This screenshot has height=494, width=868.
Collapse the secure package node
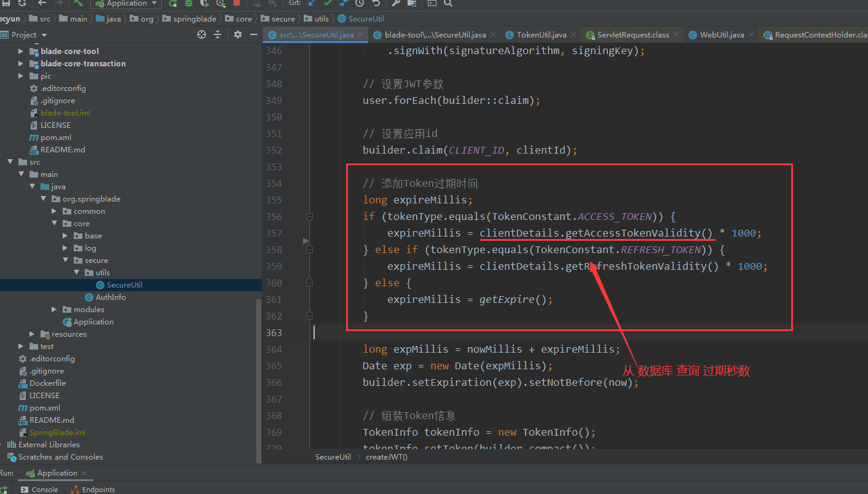(x=65, y=261)
